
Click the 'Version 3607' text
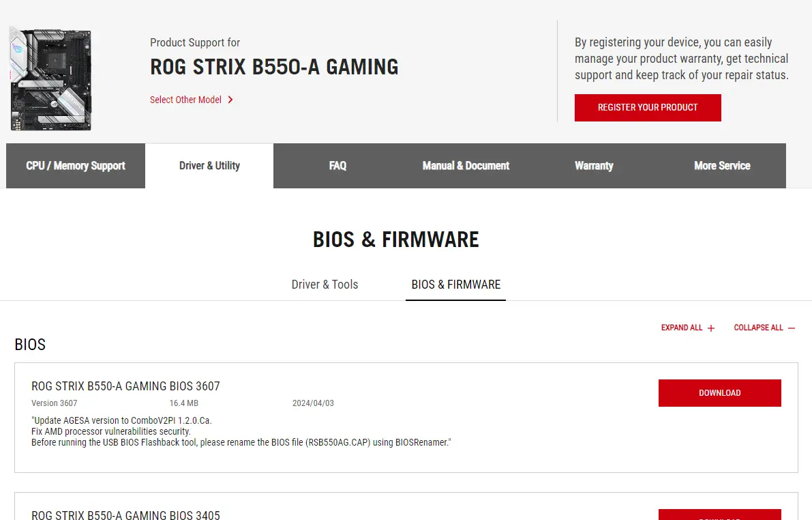click(55, 403)
